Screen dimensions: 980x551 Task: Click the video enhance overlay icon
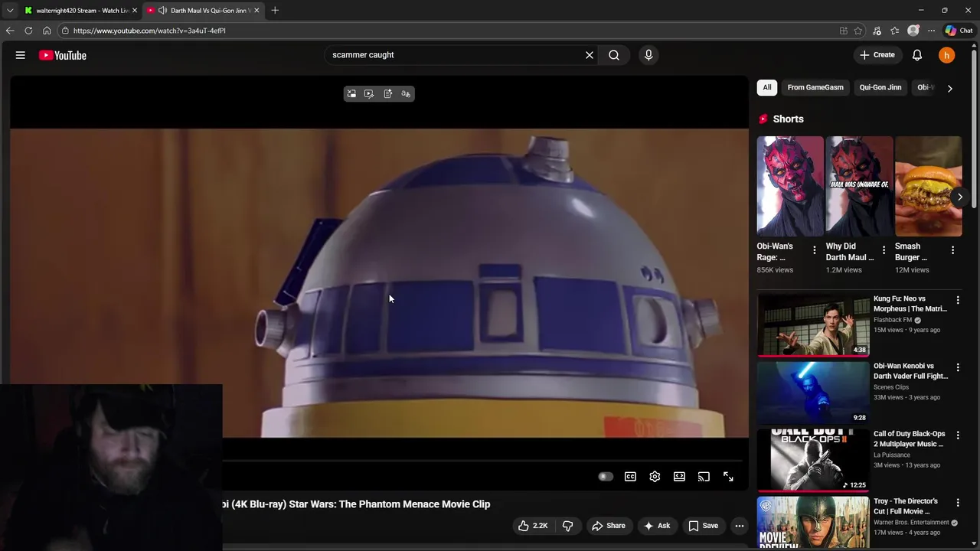(x=369, y=94)
